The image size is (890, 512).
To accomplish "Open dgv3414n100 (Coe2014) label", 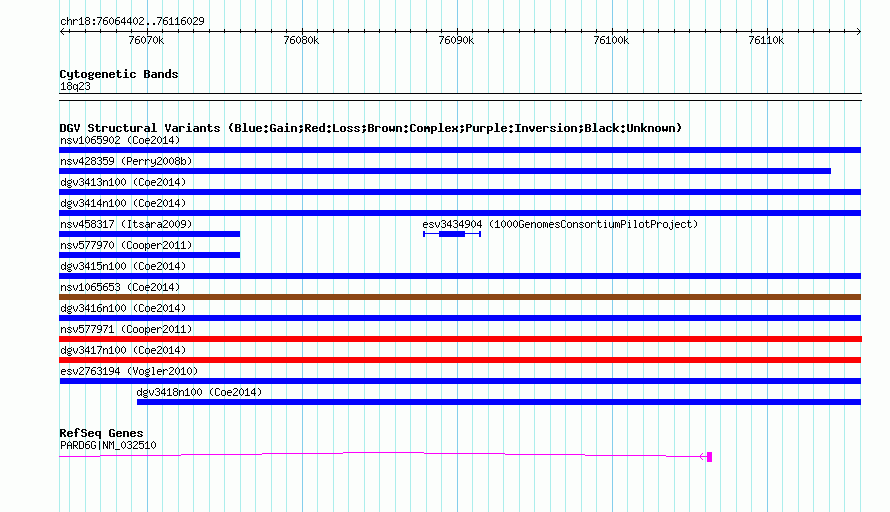I will tap(123, 203).
